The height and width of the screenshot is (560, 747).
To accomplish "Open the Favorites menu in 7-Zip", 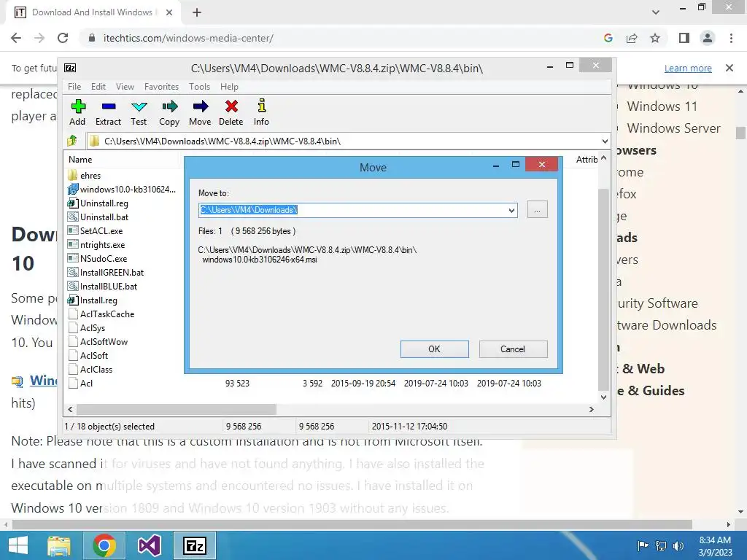I will point(161,87).
